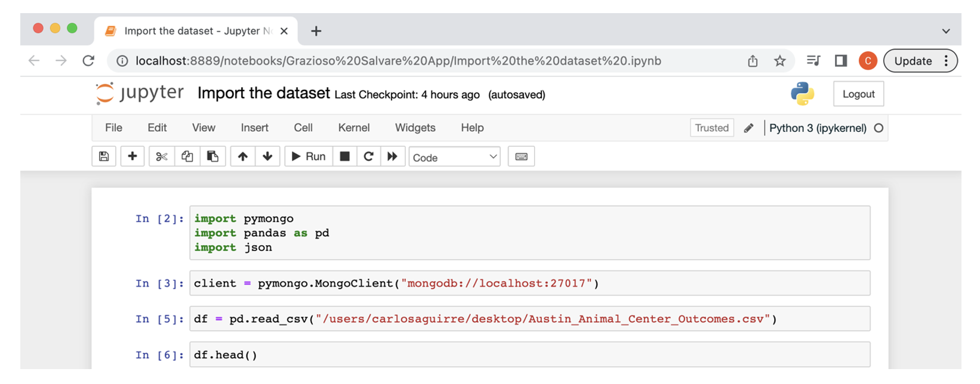Click the In [6]: prompt
Screen dimensions: 980x384
pyautogui.click(x=159, y=355)
